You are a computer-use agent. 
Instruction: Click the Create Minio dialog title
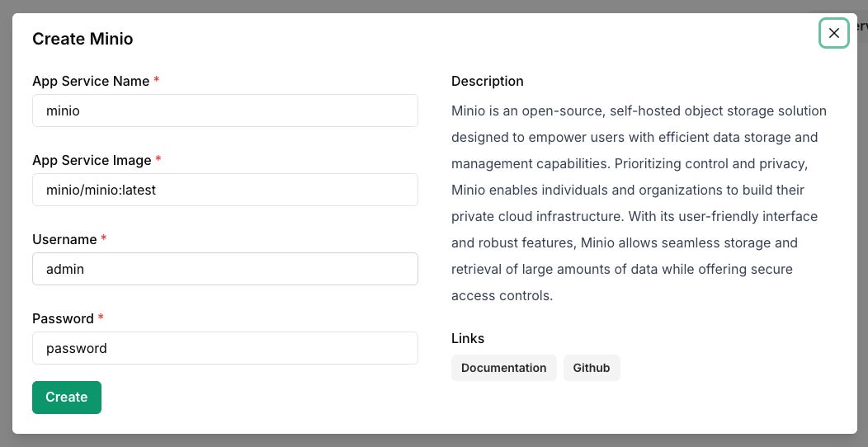pos(83,39)
